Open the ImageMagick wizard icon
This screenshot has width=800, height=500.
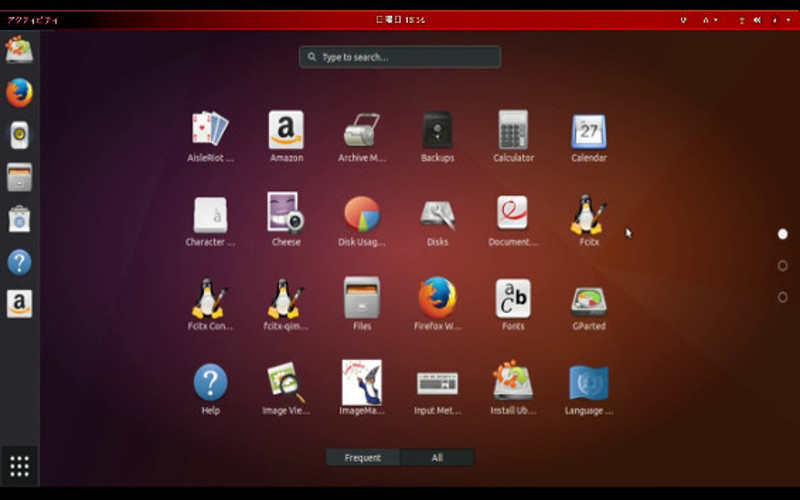click(x=362, y=389)
